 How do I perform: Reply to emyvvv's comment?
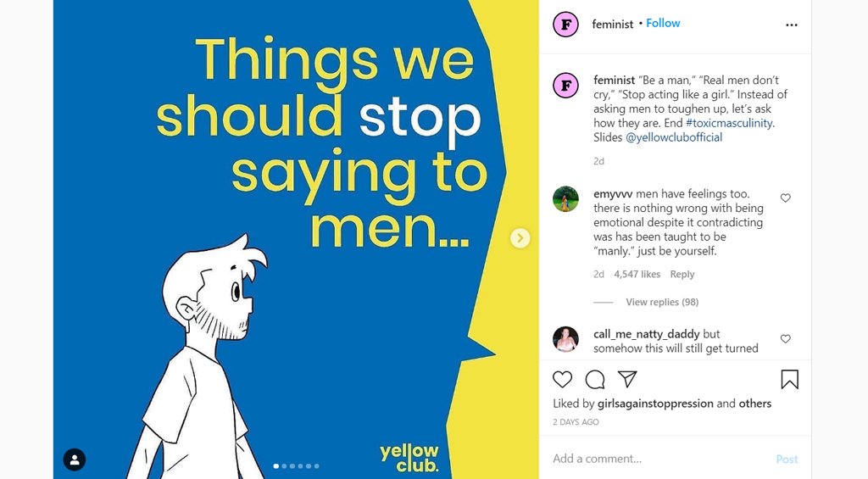click(682, 274)
